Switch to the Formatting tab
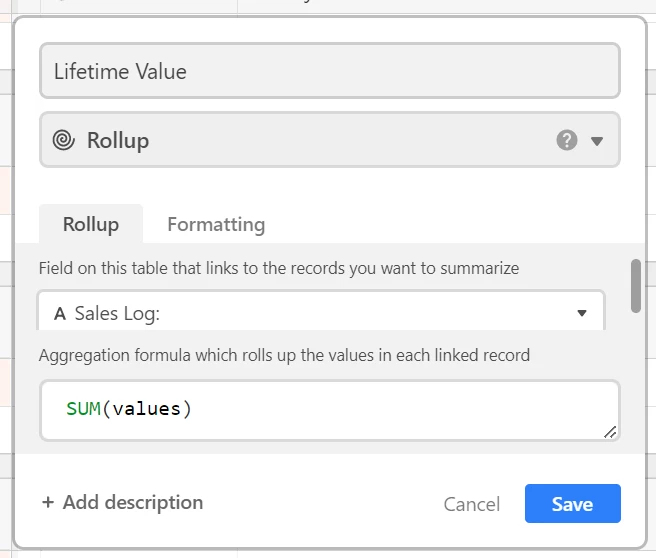Screen dimensions: 656x558 (x=216, y=224)
